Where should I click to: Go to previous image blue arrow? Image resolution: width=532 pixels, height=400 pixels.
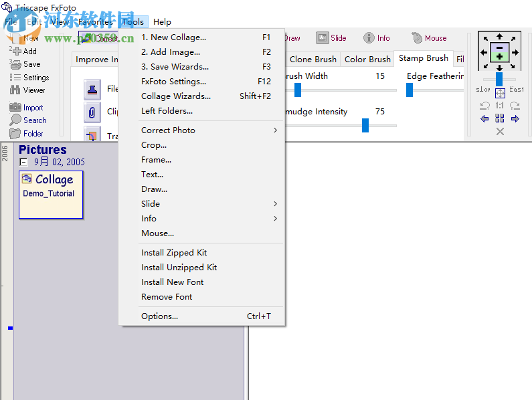tap(484, 118)
